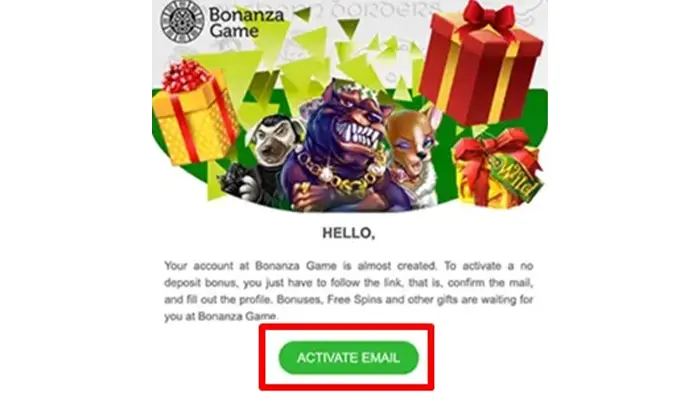The width and height of the screenshot is (700, 400).
Task: Click 'Your account at Bonanza Game' opening line
Action: pos(250,266)
